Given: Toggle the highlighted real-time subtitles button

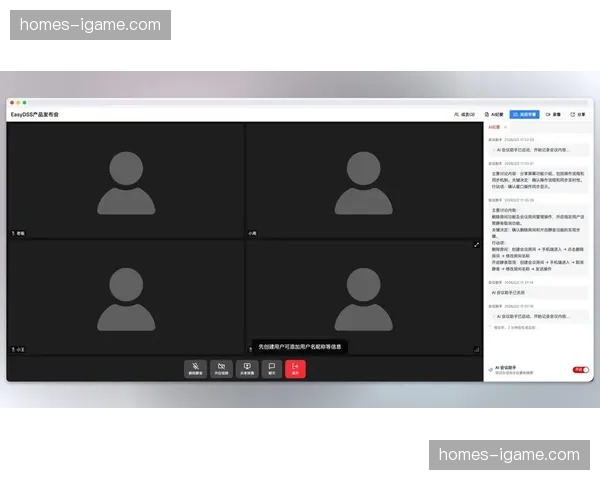Looking at the screenshot, I should (x=524, y=115).
